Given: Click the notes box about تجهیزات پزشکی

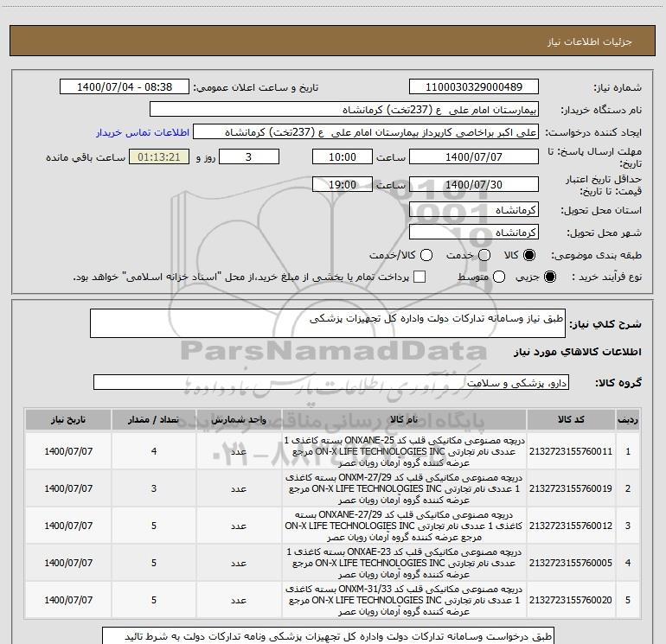Looking at the screenshot, I should tap(328, 636).
